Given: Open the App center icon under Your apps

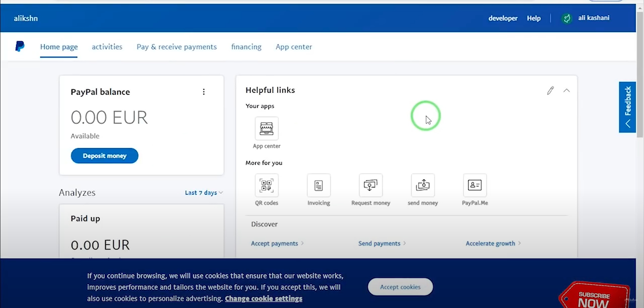Looking at the screenshot, I should click(266, 129).
